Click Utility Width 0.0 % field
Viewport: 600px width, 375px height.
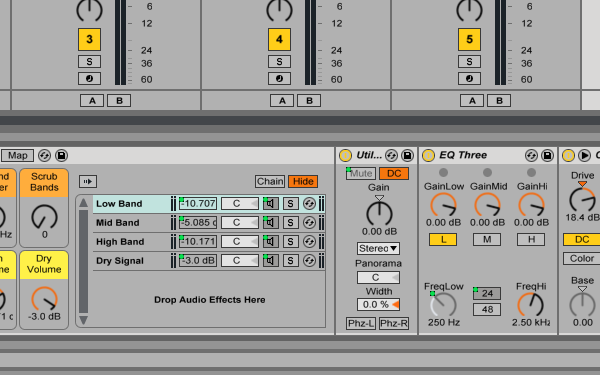click(378, 305)
